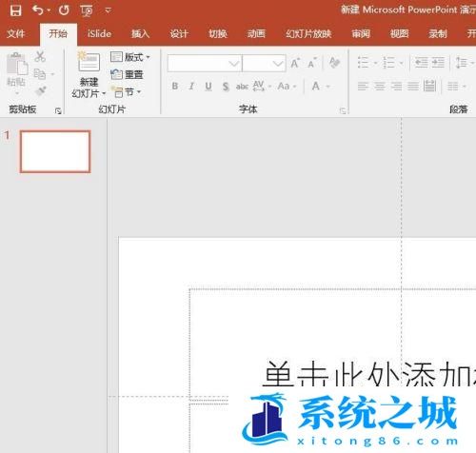Image resolution: width=476 pixels, height=453 pixels.
Task: Open the 字体 font dialog launcher
Action: 343,110
